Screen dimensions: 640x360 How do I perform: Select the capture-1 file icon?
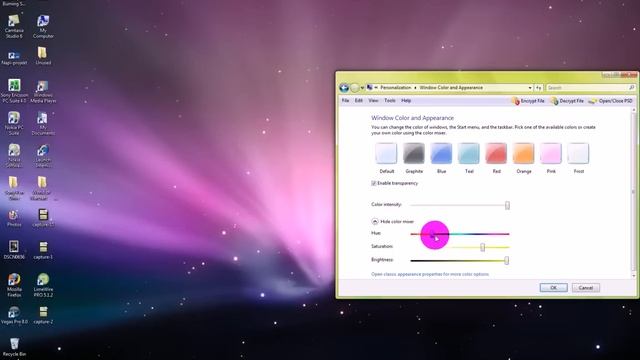(x=43, y=250)
